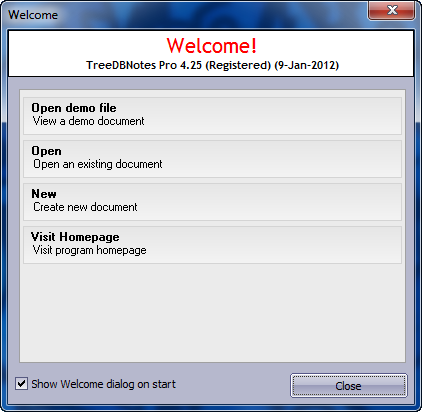
Task: Click the 'Show Welcome dialog on start' label
Action: (x=103, y=384)
